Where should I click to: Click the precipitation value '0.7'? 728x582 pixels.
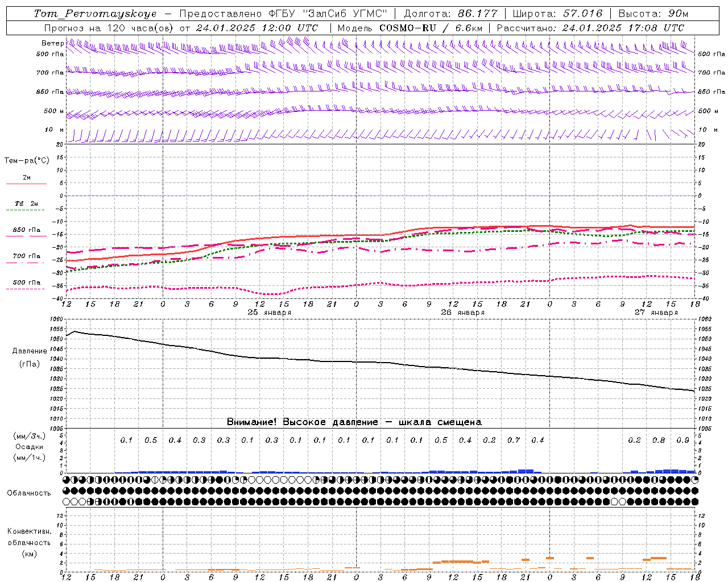point(513,440)
